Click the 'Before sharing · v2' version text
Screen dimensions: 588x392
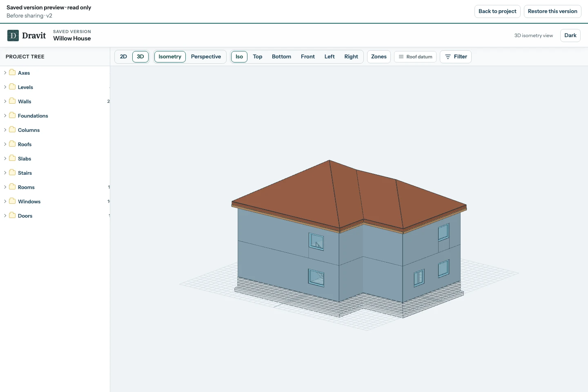point(29,16)
